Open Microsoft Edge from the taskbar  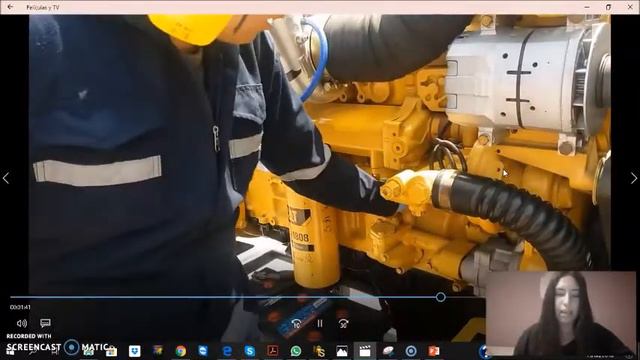(227, 351)
